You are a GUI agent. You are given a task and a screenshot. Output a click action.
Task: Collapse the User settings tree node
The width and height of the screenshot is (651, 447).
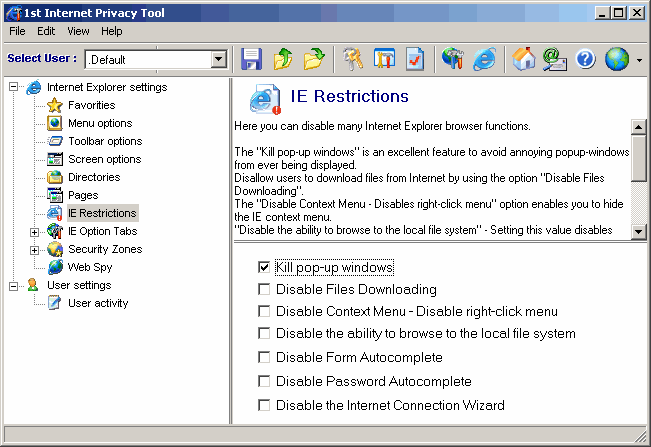(13, 286)
